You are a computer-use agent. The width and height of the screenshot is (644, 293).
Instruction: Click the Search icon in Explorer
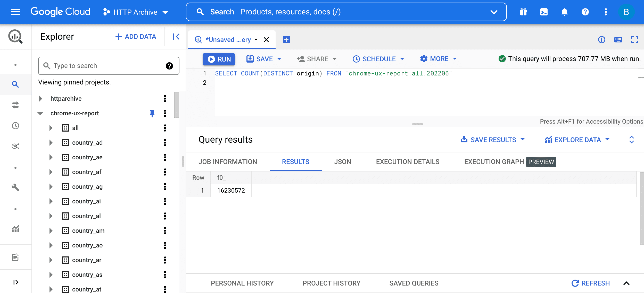tap(46, 66)
